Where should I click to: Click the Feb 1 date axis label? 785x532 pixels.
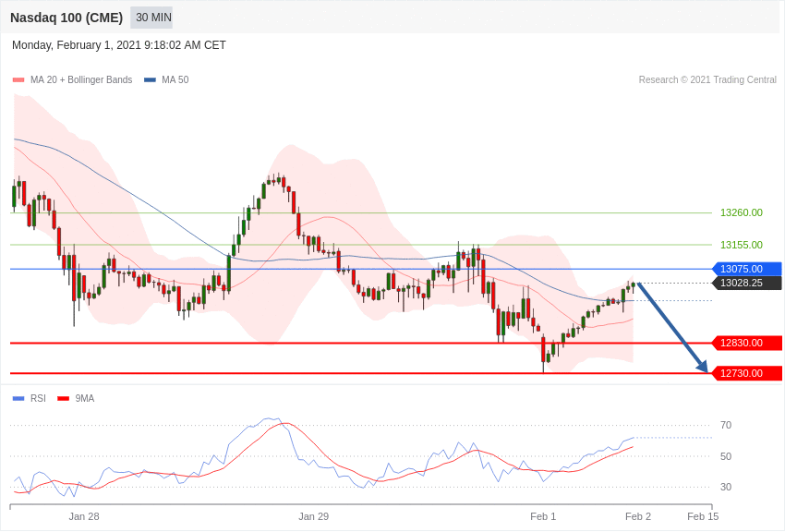pyautogui.click(x=543, y=516)
